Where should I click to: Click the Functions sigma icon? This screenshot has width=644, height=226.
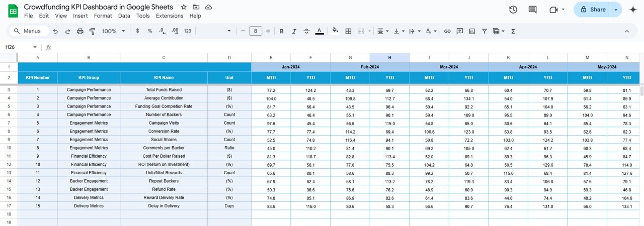[513, 31]
